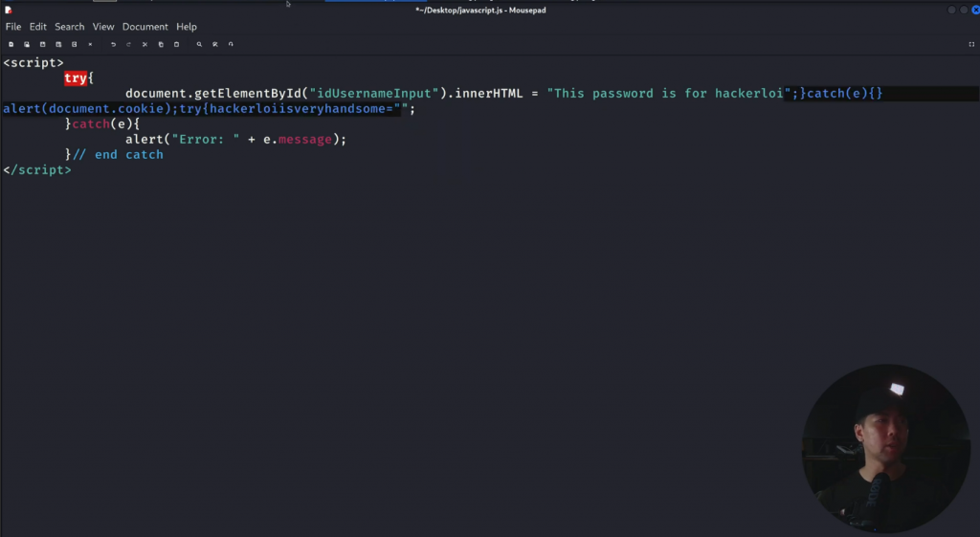This screenshot has width=980, height=537.
Task: Toggle fullscreen with the far-right toolbar icon
Action: (971, 44)
